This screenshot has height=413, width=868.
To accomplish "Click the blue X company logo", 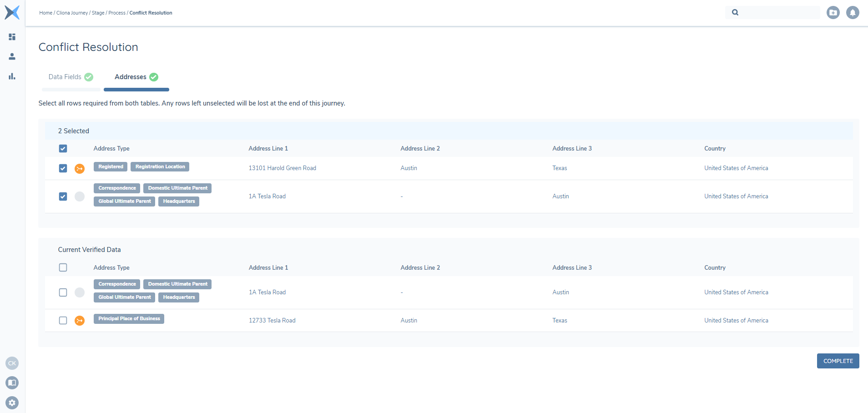I will (12, 12).
